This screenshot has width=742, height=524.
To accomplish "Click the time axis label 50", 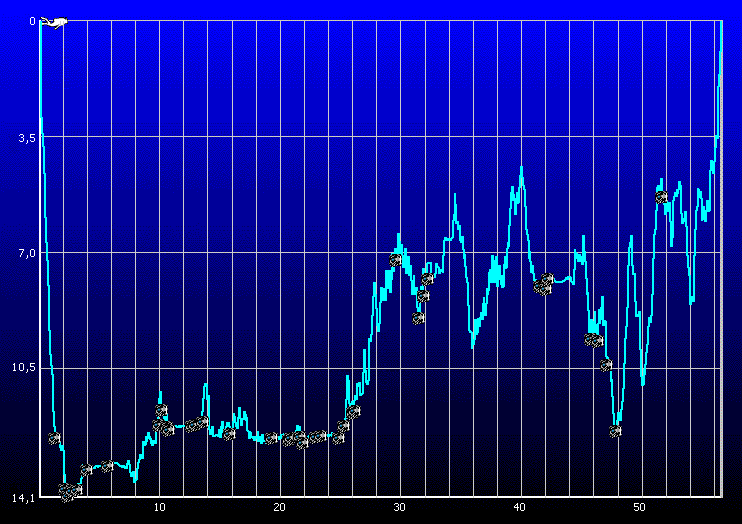I will point(639,507).
